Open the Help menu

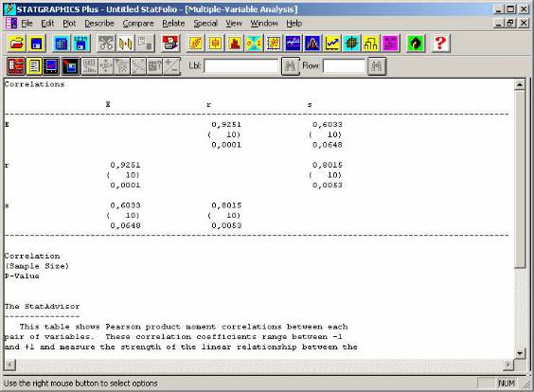(294, 23)
